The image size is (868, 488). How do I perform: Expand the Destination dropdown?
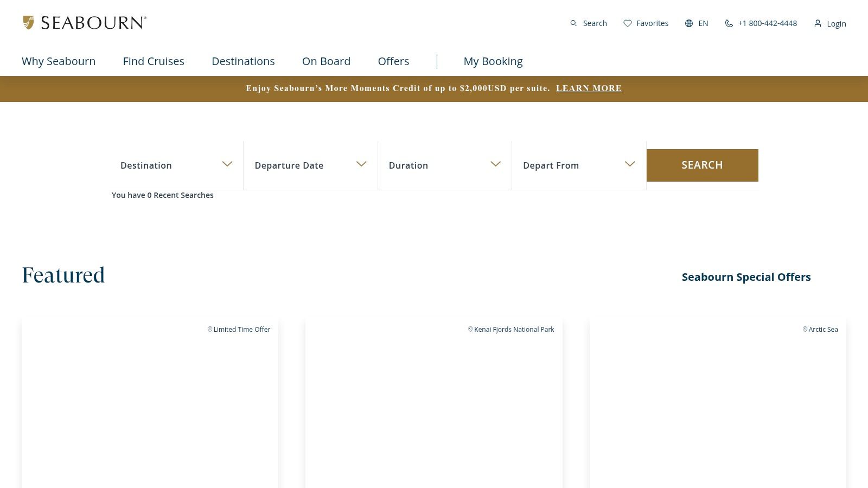tap(176, 165)
